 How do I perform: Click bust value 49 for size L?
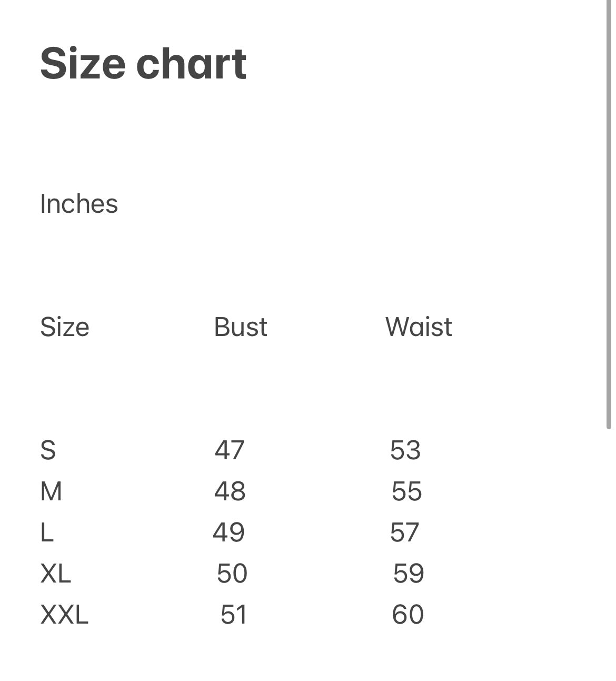tap(229, 532)
